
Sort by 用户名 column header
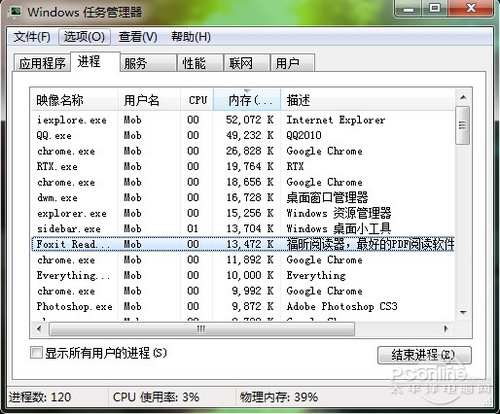click(x=149, y=100)
